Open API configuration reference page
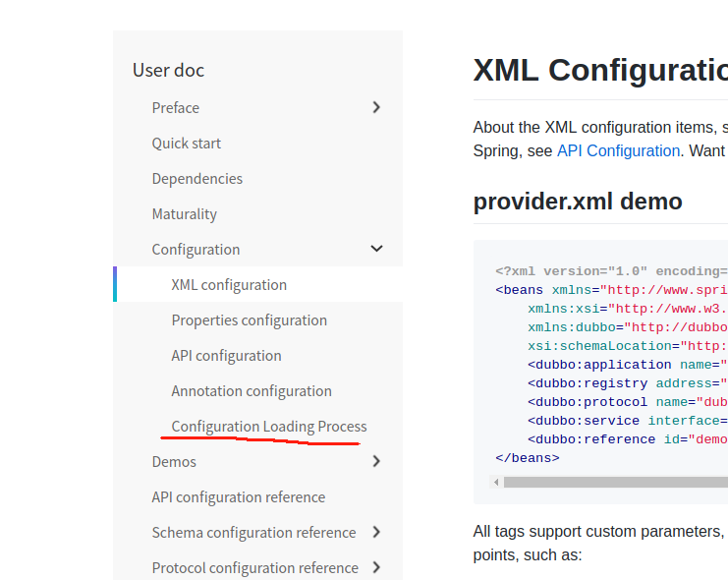 238,496
